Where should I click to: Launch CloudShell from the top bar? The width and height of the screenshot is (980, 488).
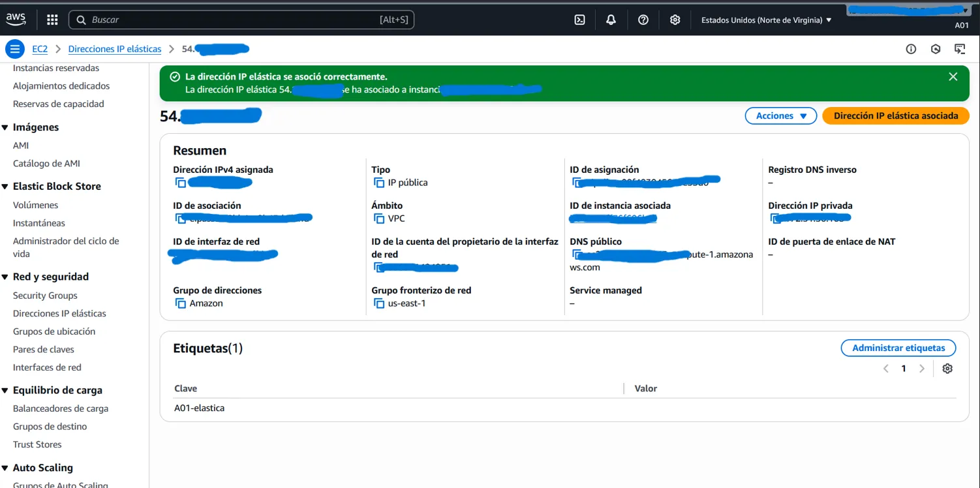point(579,20)
